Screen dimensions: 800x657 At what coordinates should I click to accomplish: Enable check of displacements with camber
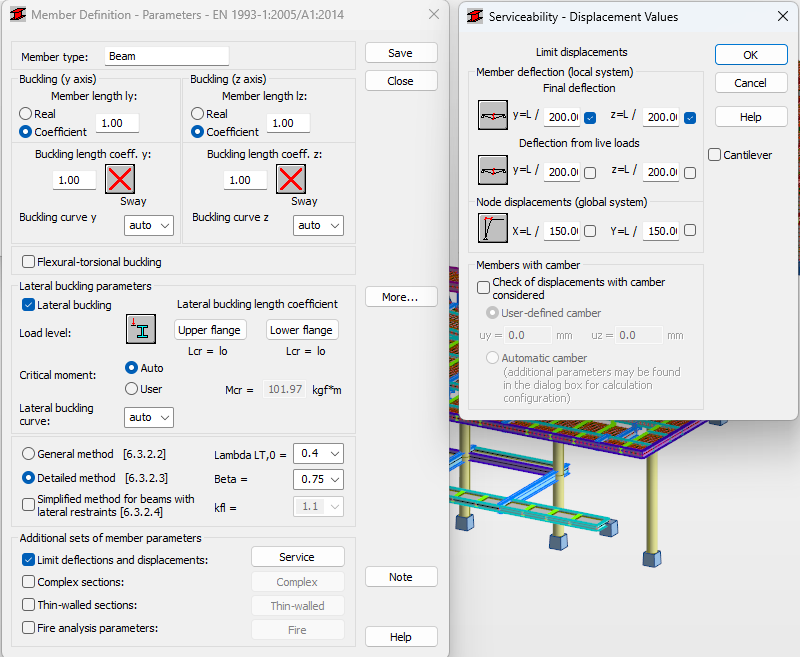coord(483,287)
